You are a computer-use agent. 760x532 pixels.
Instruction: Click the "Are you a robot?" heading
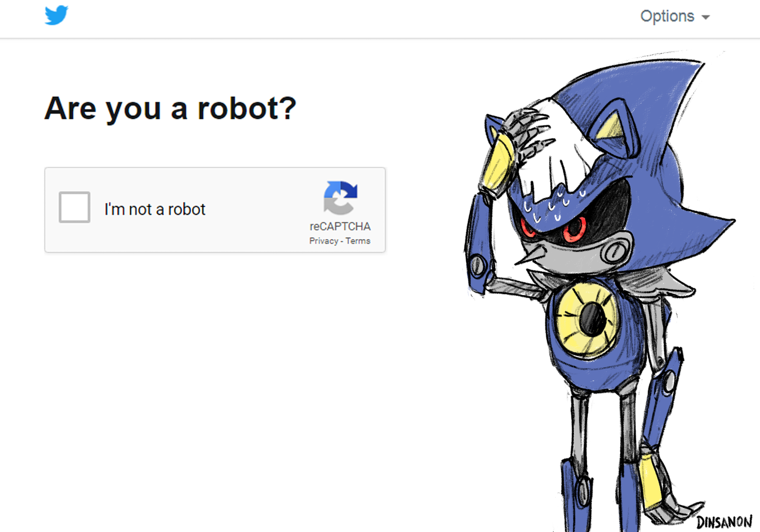pos(170,109)
